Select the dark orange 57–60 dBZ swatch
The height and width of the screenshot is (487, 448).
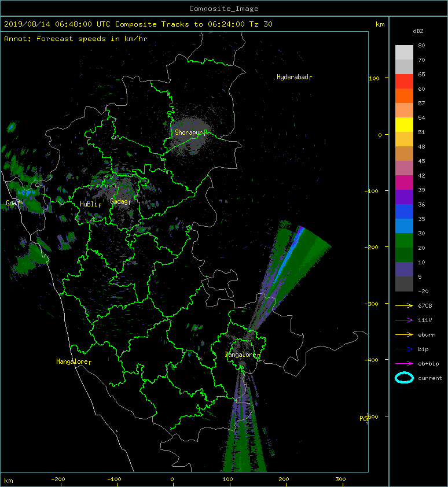(x=404, y=95)
